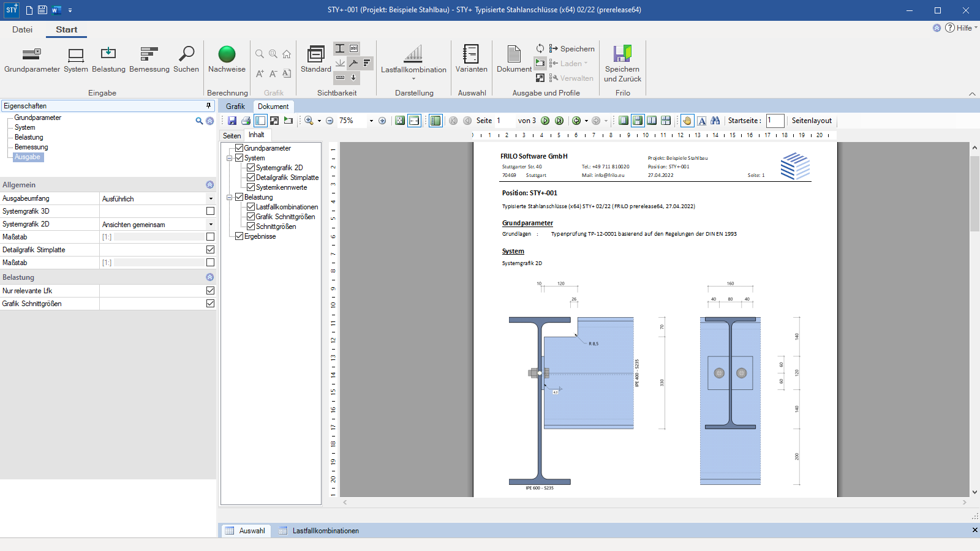The image size is (980, 551).
Task: Uncheck Systemkennwerte in Inhalt tree
Action: click(251, 187)
